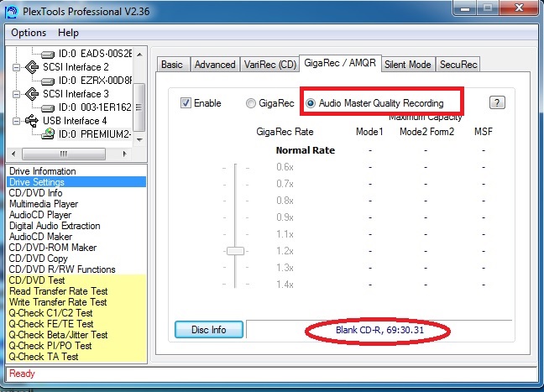544x392 pixels.
Task: Click the horizontal scrollbar thumb in device tree
Action: (64, 154)
